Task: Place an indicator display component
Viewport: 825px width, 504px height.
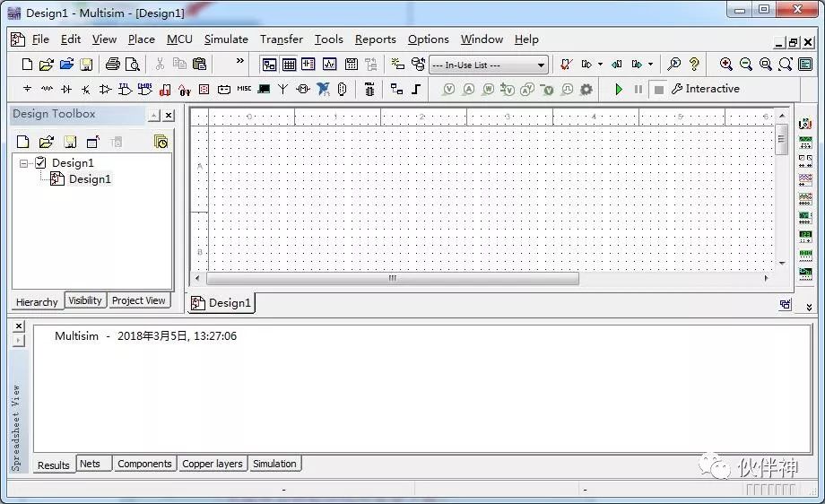Action: (204, 90)
